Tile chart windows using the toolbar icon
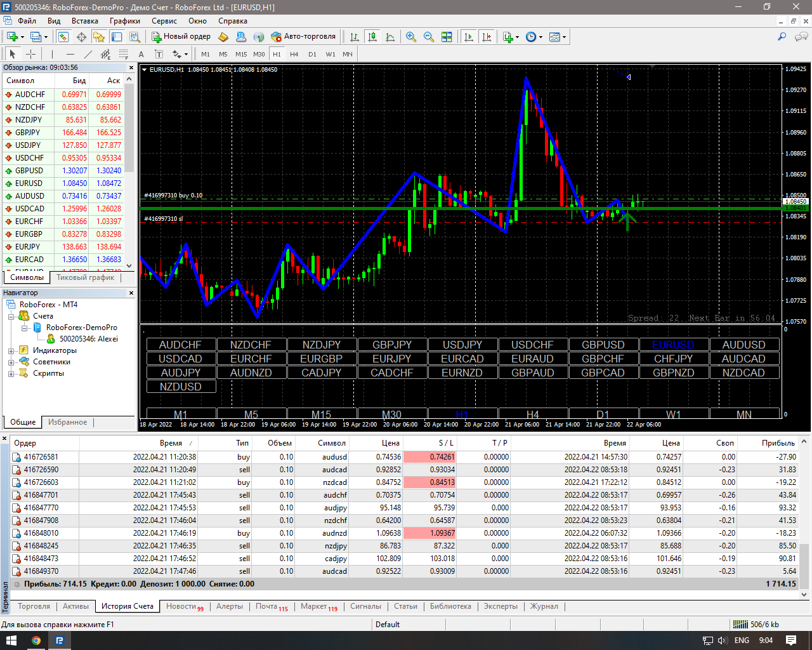 tap(447, 37)
